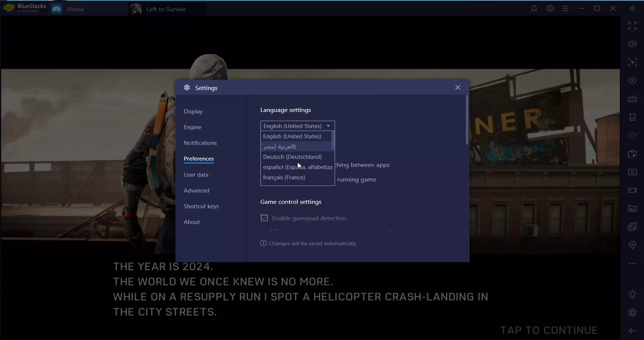Collapse the English (United States) language dropdown
The width and height of the screenshot is (644, 340).
[x=328, y=126]
